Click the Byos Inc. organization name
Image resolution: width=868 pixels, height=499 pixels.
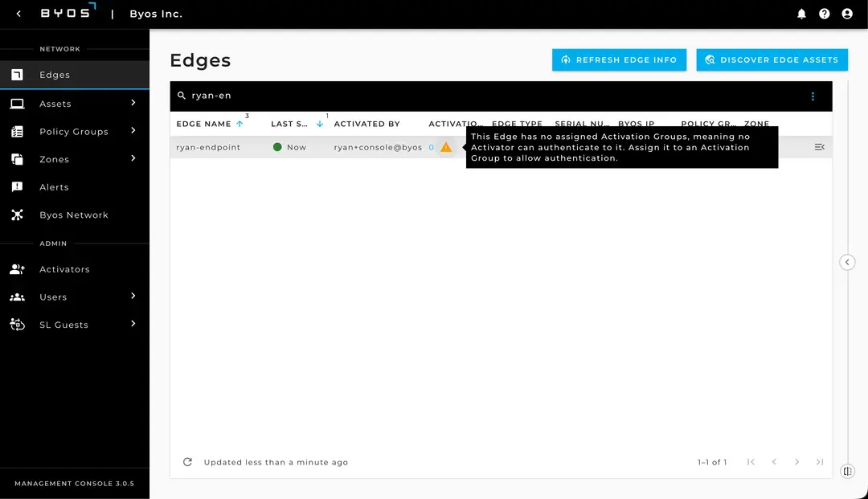156,14
